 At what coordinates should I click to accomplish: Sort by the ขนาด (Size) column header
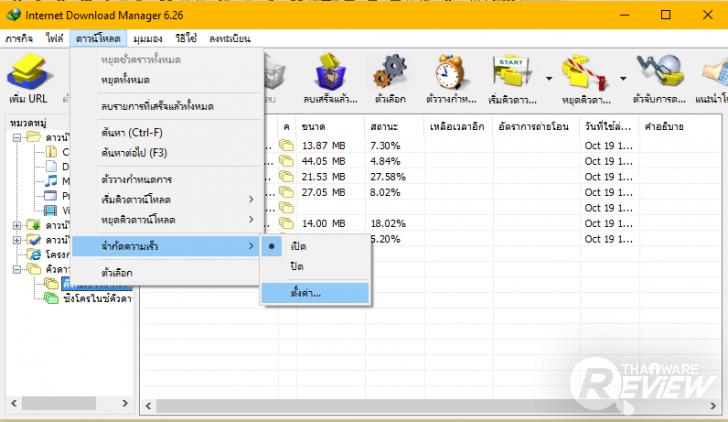tap(331, 127)
